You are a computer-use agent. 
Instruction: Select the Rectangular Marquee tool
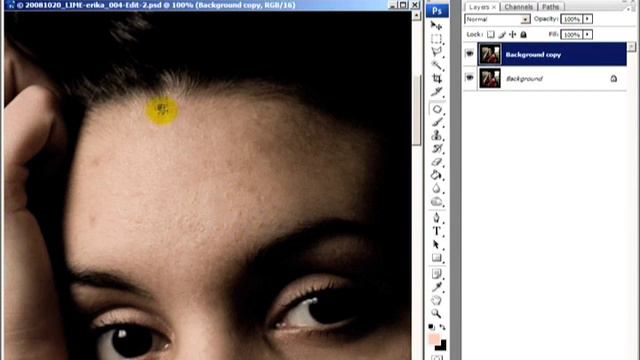[x=436, y=39]
